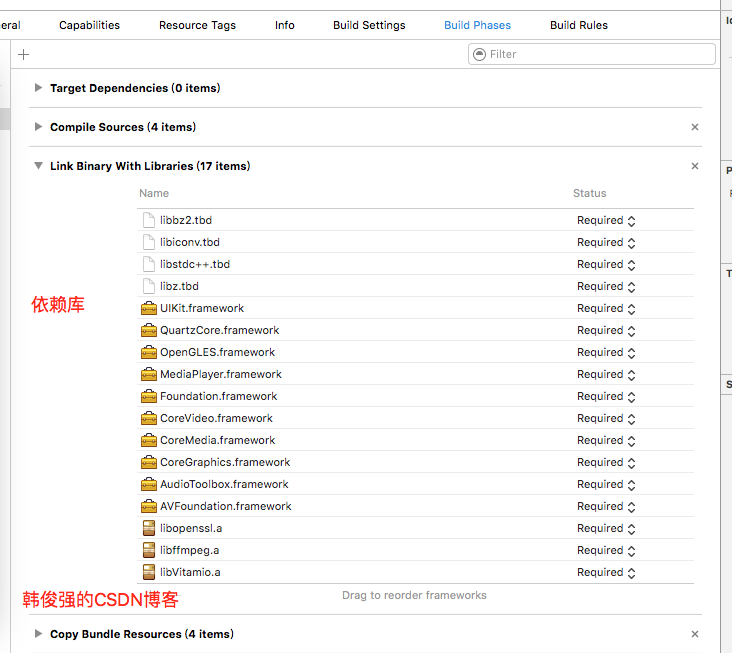Type in the Filter search field
The width and height of the screenshot is (732, 653).
pyautogui.click(x=600, y=54)
